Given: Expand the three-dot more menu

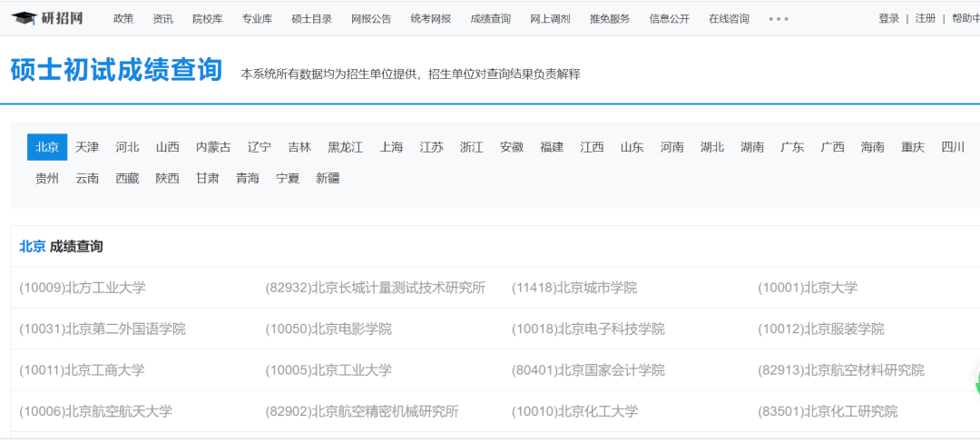Looking at the screenshot, I should (779, 19).
